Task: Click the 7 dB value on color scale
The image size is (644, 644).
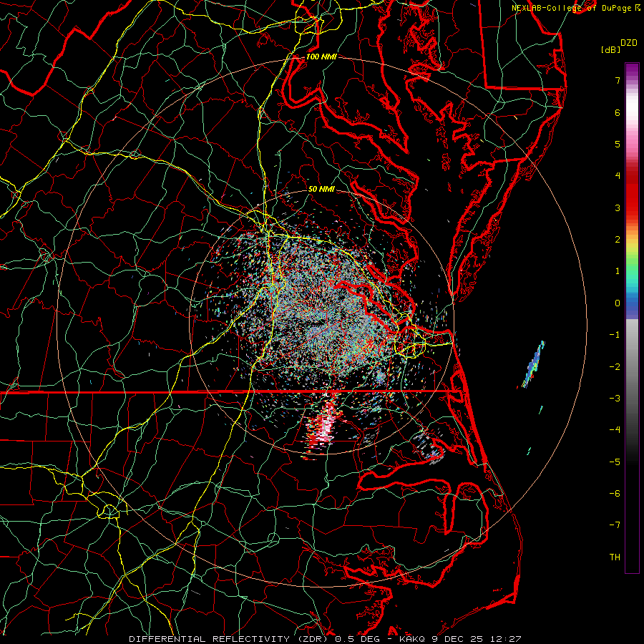Action: tap(618, 80)
